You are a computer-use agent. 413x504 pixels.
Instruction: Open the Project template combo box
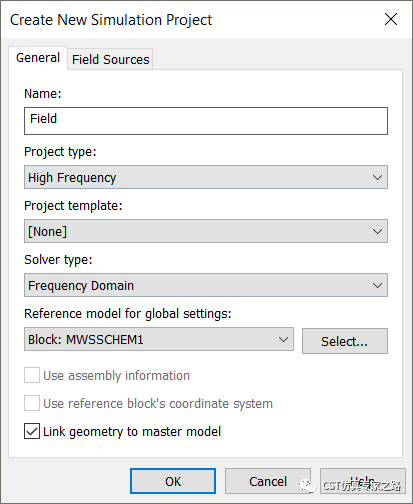click(x=206, y=231)
